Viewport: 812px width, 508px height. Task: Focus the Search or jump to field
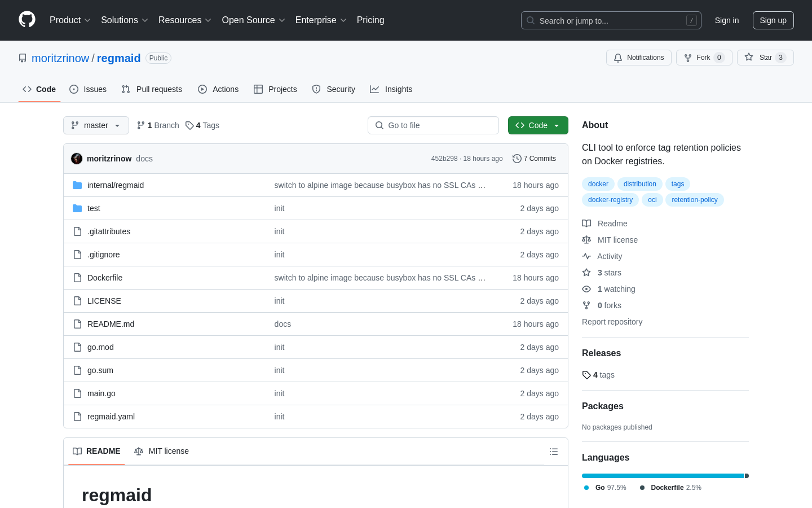coord(611,20)
